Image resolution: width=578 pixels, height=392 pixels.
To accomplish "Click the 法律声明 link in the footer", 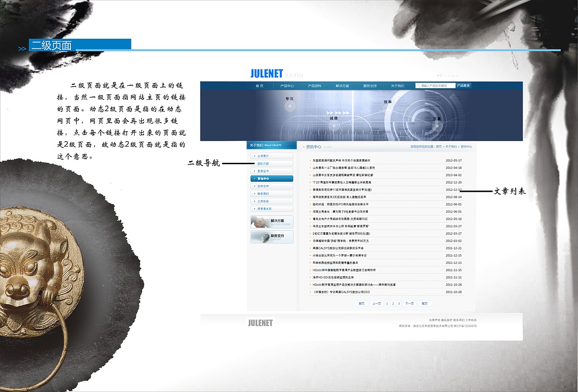I will pyautogui.click(x=434, y=320).
